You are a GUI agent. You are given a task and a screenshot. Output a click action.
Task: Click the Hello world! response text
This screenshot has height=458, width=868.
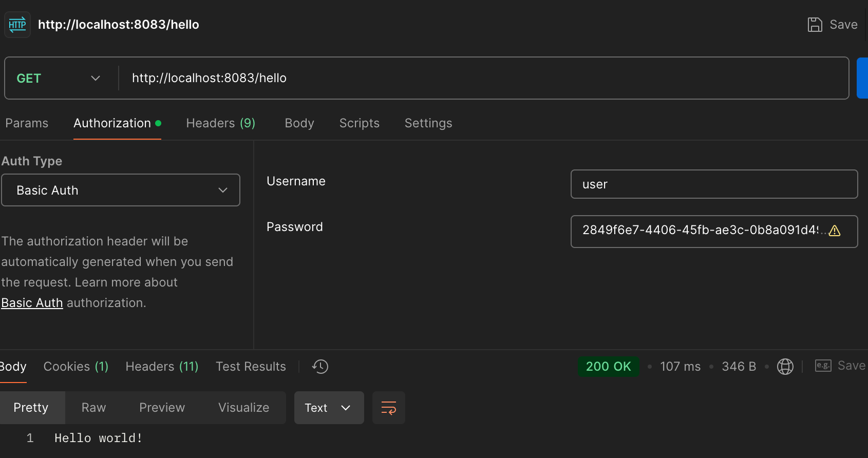99,438
